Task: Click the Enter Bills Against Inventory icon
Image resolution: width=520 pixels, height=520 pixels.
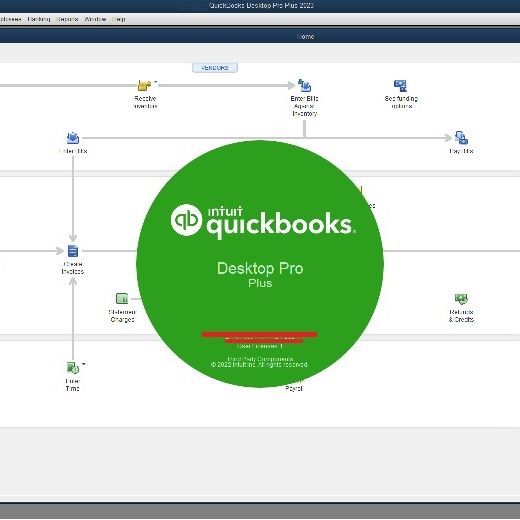Action: [304, 86]
